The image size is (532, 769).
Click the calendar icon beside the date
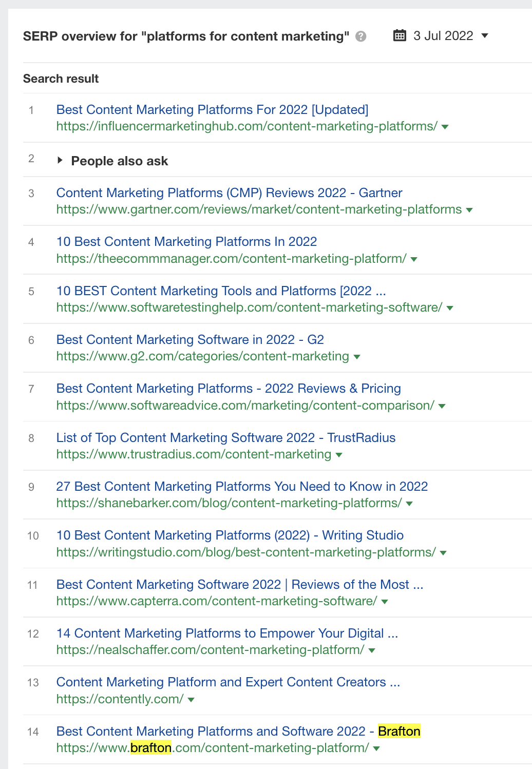coord(400,35)
